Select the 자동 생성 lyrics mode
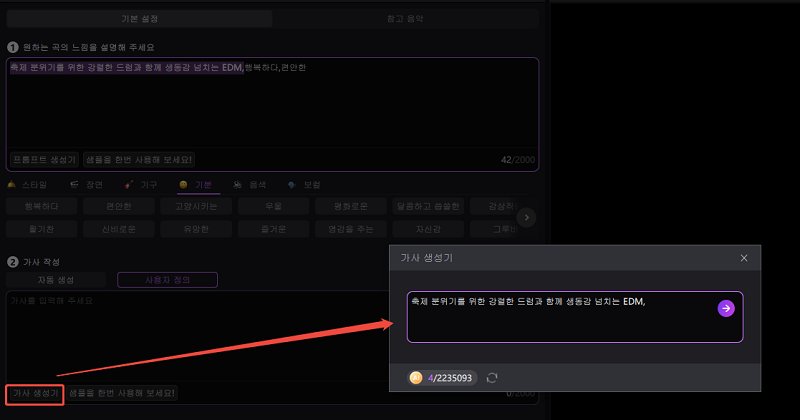The height and width of the screenshot is (420, 800). (x=56, y=280)
